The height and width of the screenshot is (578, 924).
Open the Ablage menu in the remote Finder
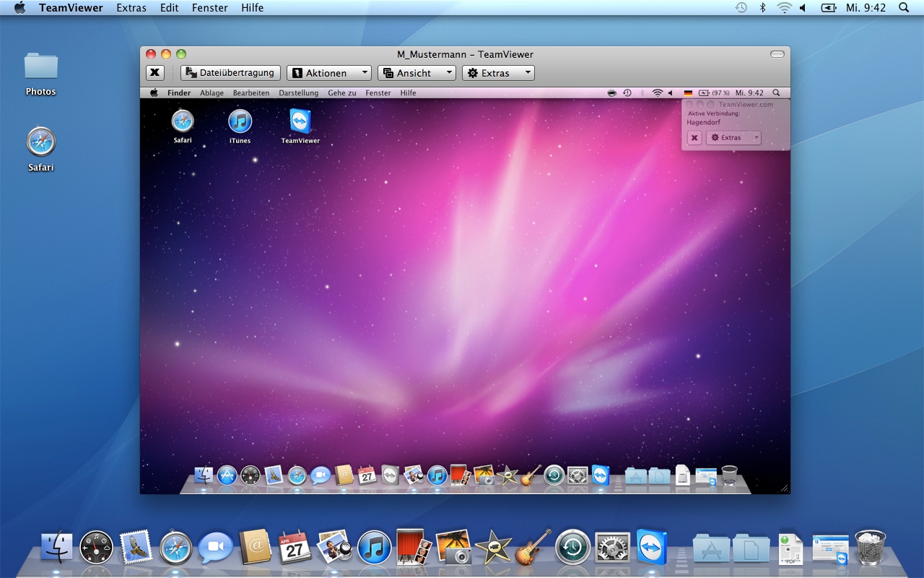click(212, 93)
